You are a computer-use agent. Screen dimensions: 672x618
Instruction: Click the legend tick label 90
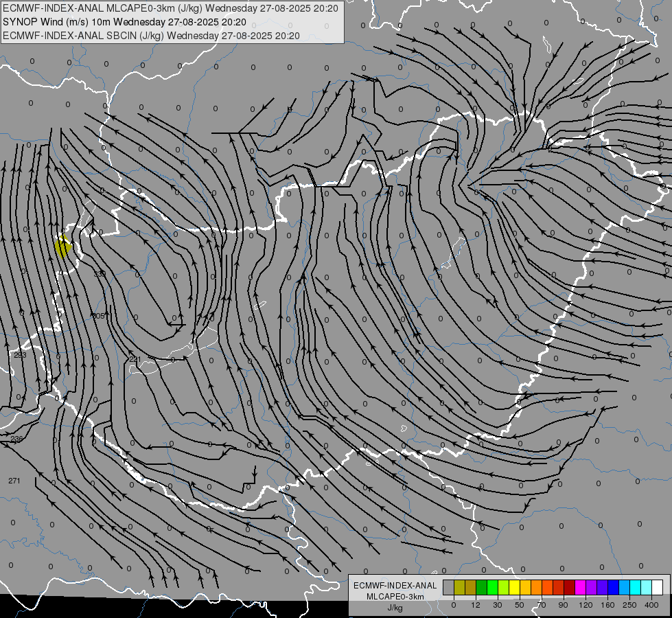click(563, 605)
